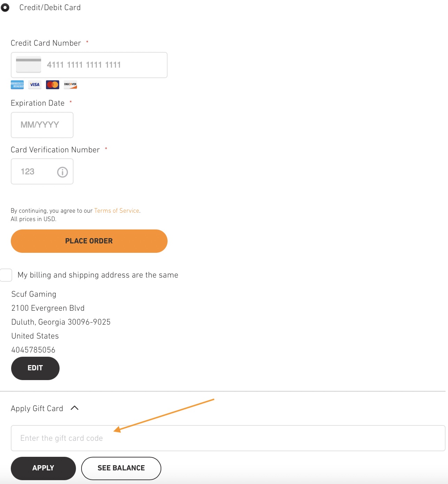Screen dimensions: 448x484
Task: Select the Credit/Debit Card radio button
Action: tap(5, 7)
